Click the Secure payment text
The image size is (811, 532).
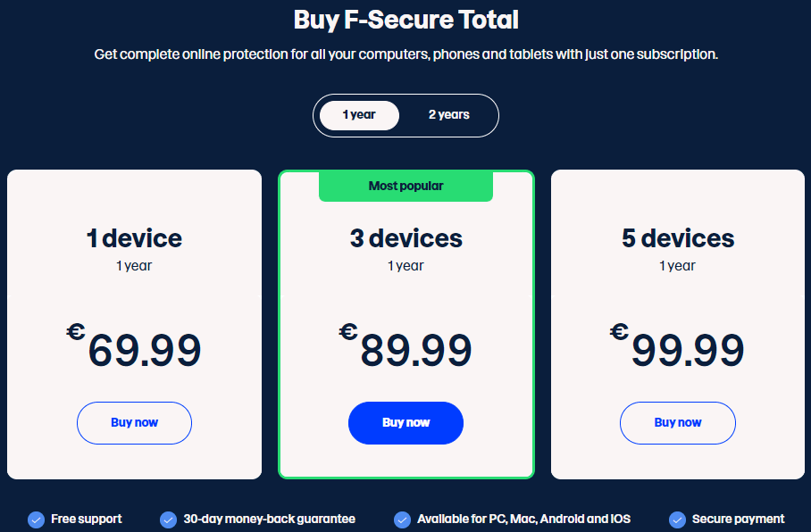pyautogui.click(x=738, y=520)
